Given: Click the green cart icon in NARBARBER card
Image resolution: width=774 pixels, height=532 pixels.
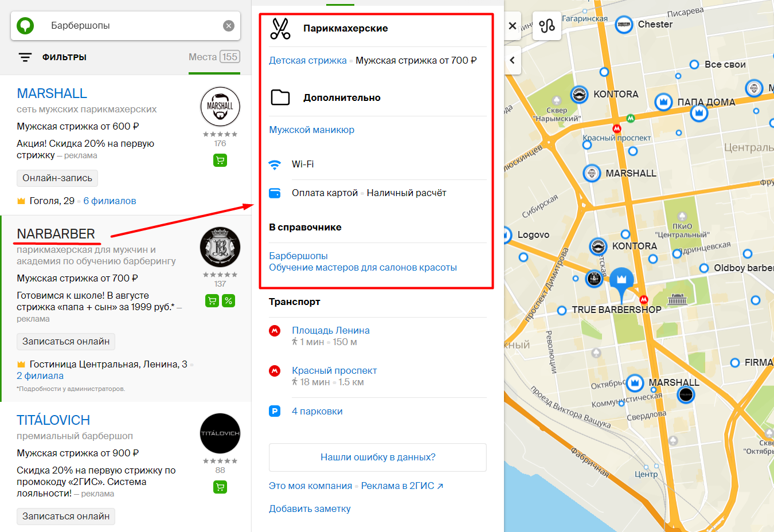Looking at the screenshot, I should point(212,300).
